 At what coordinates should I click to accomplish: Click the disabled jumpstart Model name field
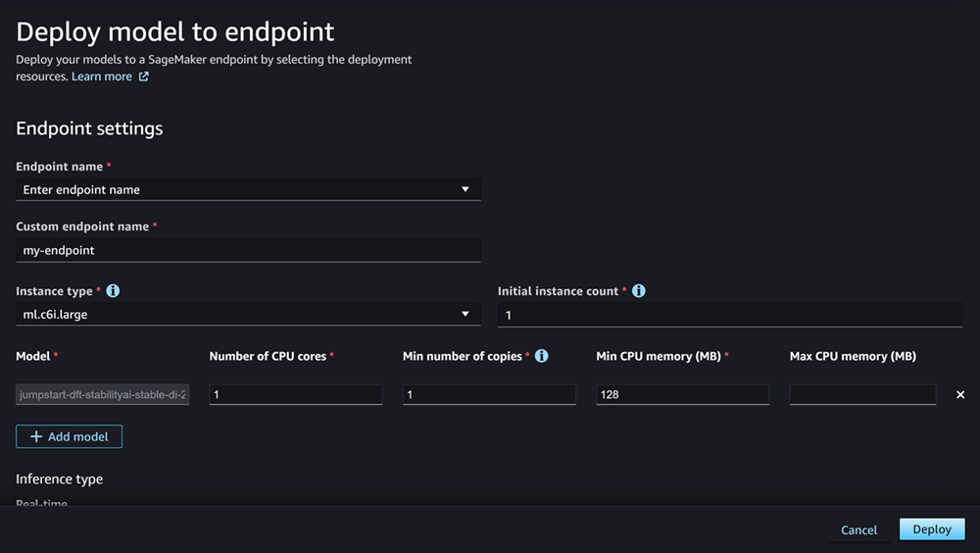pyautogui.click(x=103, y=394)
